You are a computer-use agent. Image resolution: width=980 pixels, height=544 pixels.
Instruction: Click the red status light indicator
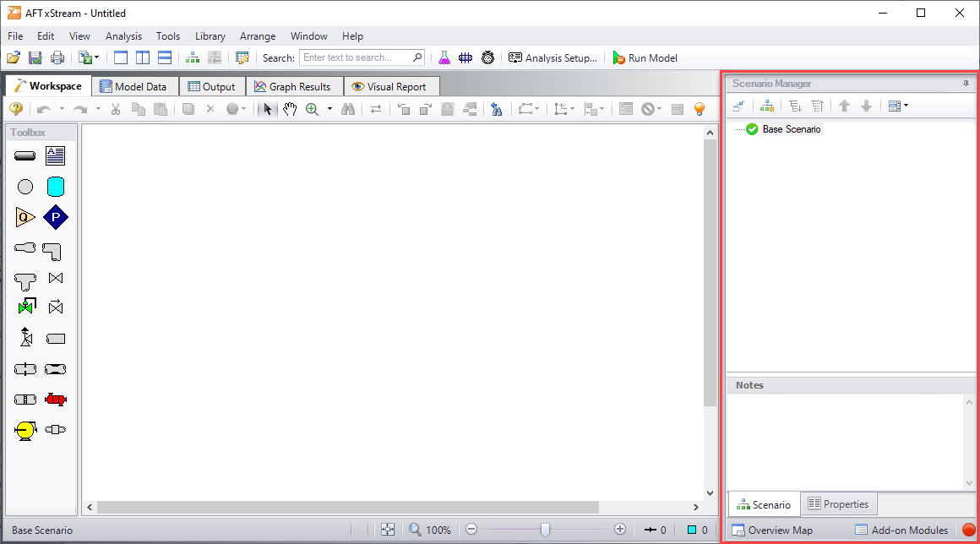969,530
